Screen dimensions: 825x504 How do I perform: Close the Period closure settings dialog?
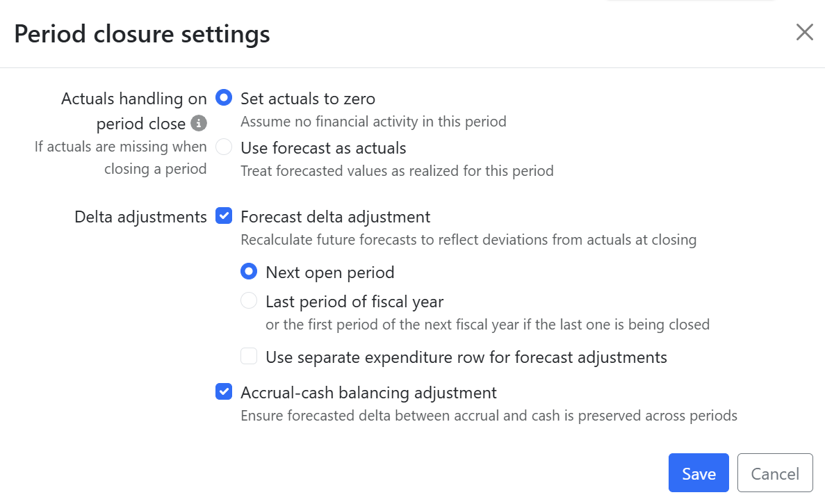point(804,32)
